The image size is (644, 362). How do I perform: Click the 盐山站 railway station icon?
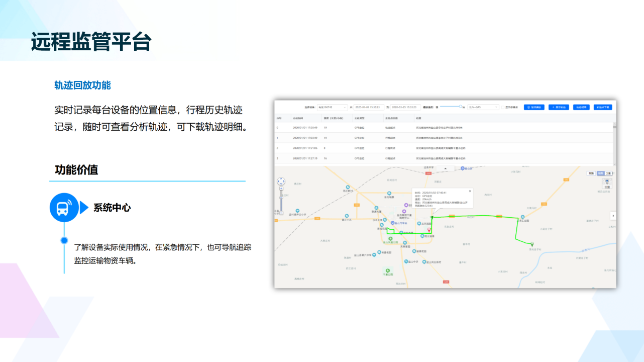464,169
